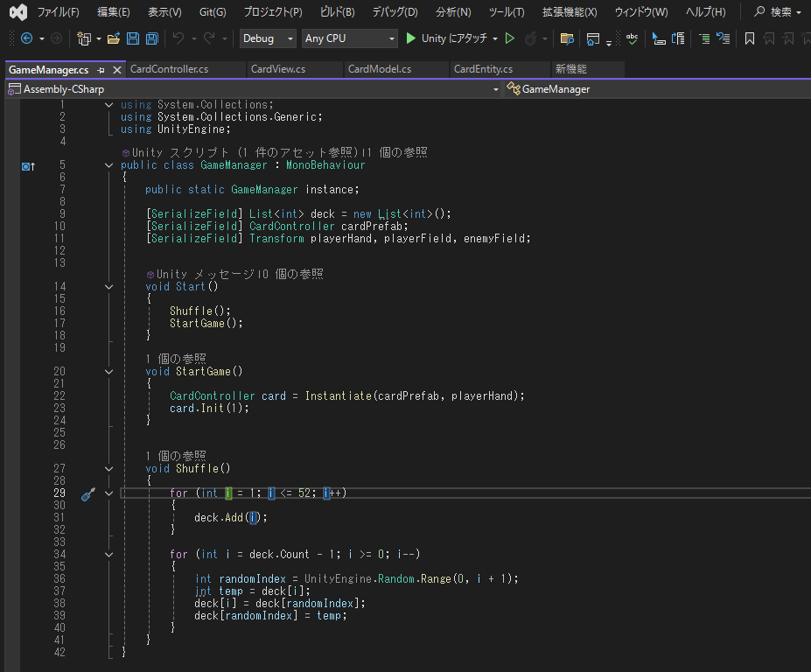
Task: Open the デバッグ menu
Action: (x=394, y=11)
